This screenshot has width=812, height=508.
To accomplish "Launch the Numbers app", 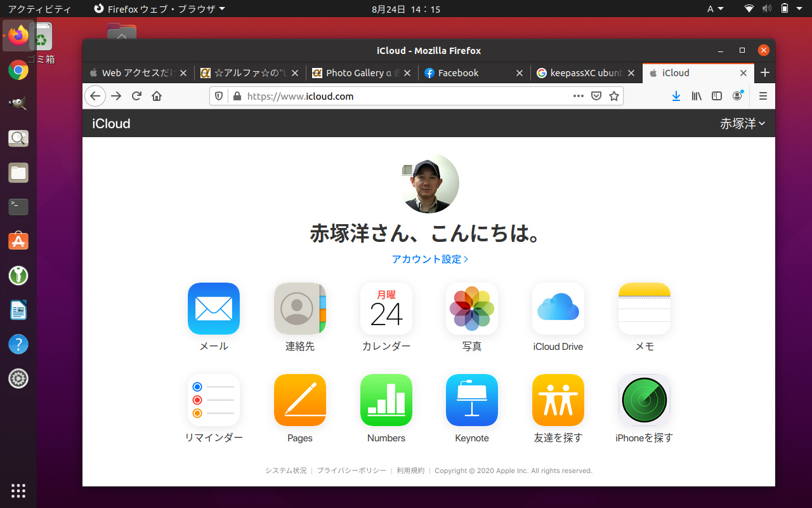I will (386, 400).
